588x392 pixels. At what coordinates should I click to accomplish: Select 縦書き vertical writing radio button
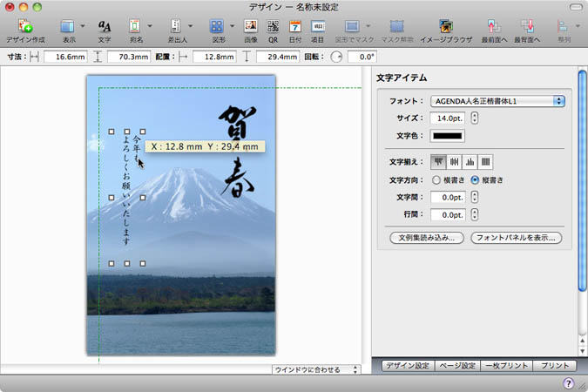coord(475,179)
